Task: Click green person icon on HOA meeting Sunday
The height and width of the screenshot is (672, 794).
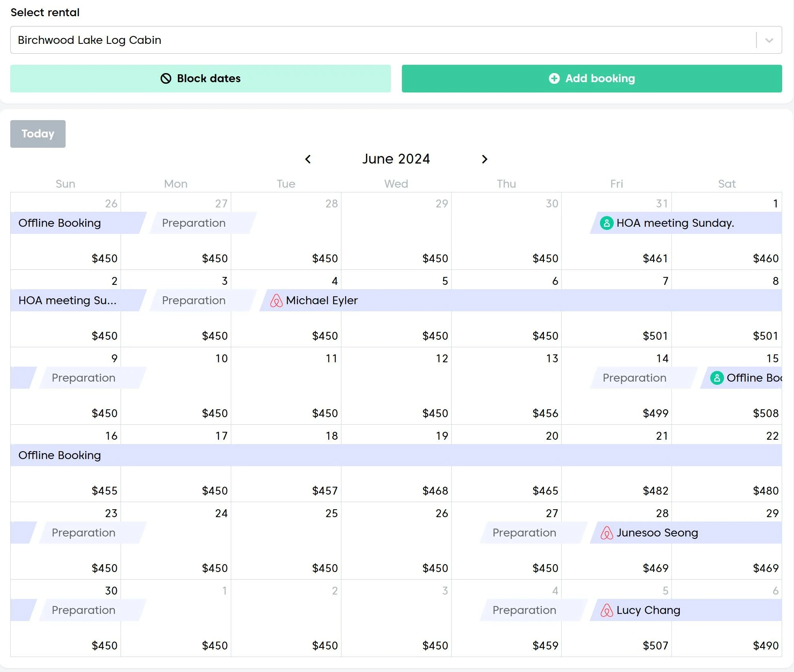Action: [x=607, y=223]
